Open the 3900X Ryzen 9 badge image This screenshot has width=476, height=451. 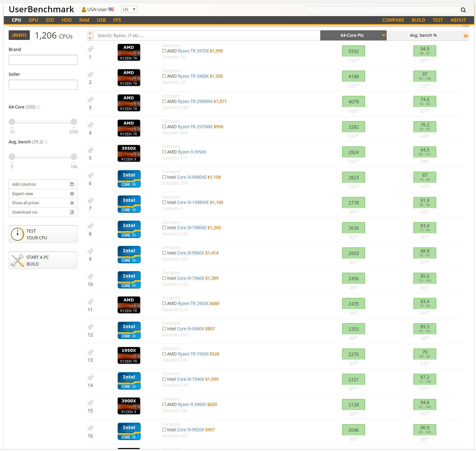point(129,406)
